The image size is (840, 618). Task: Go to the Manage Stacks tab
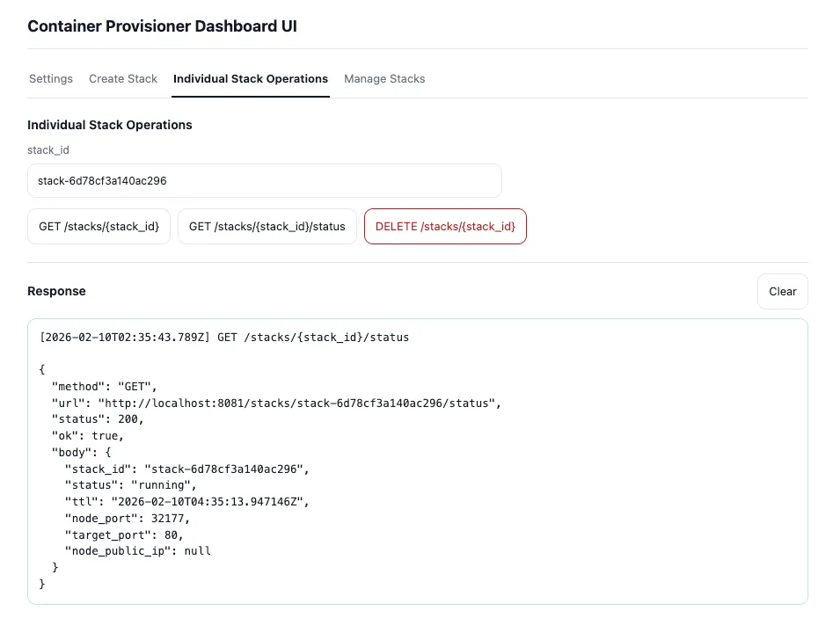pyautogui.click(x=384, y=79)
